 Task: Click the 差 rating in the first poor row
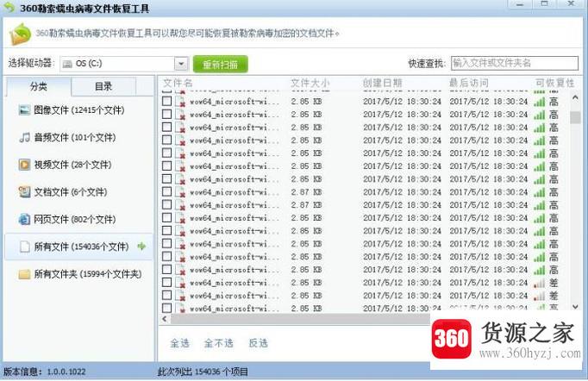(554, 283)
